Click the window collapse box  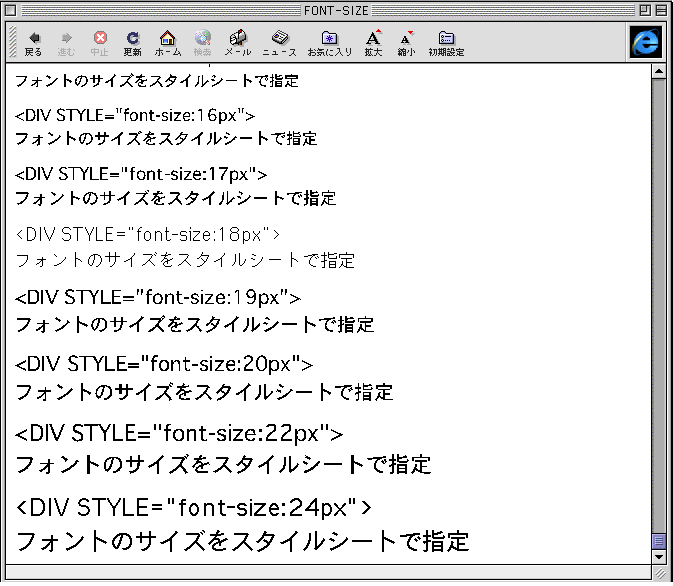[661, 10]
